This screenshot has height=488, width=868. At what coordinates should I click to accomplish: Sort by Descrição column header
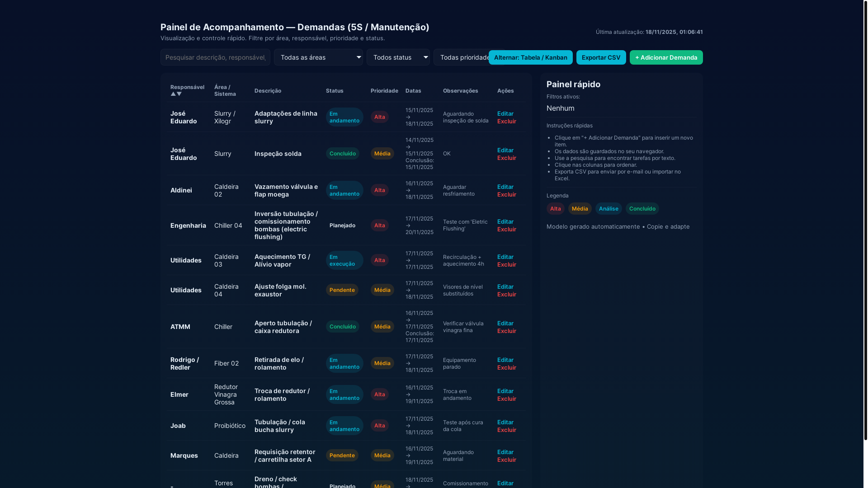coord(268,91)
